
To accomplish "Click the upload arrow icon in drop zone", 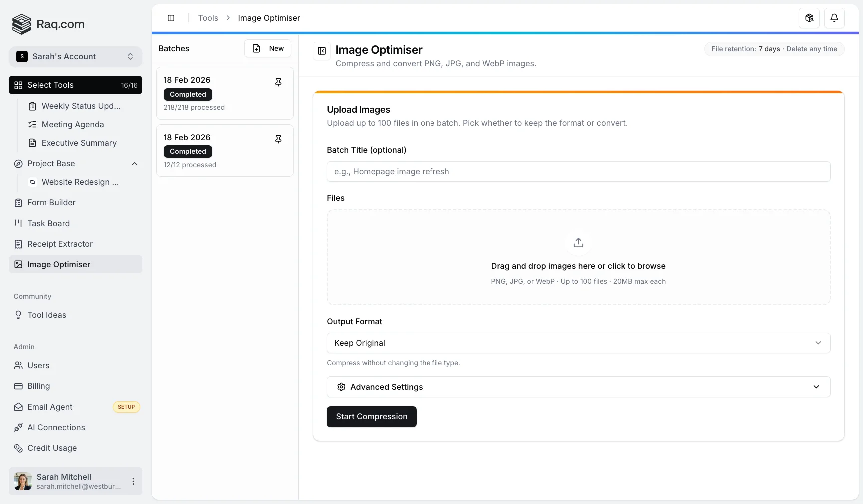I will 578,243.
